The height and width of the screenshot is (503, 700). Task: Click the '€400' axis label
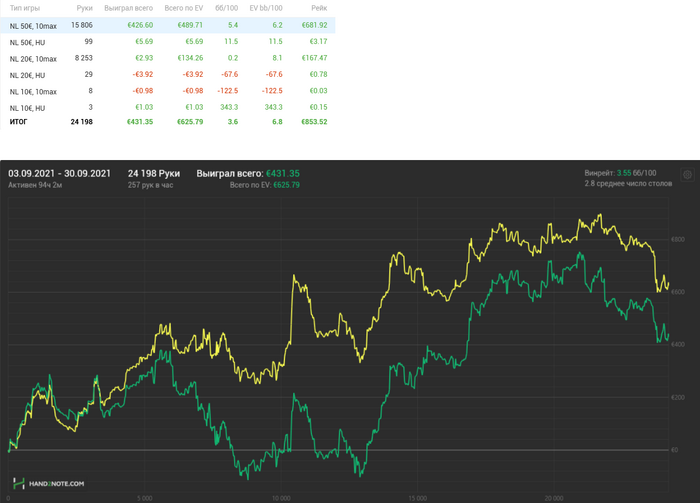tap(678, 345)
